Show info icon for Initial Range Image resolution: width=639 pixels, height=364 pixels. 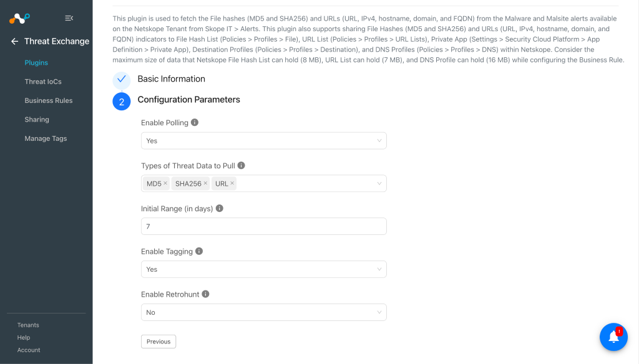click(219, 208)
